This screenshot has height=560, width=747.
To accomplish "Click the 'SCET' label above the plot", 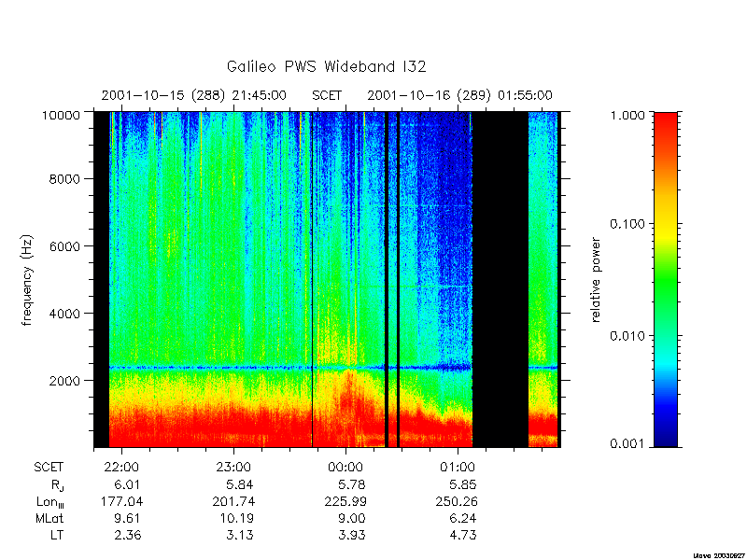I will pos(327,96).
